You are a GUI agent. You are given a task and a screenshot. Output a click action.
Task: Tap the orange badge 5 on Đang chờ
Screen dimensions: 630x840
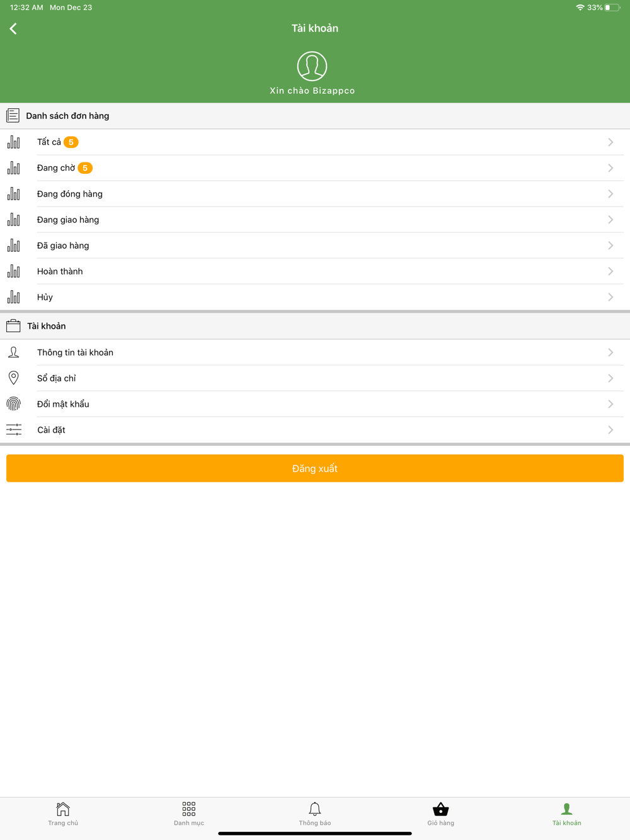[x=85, y=168]
